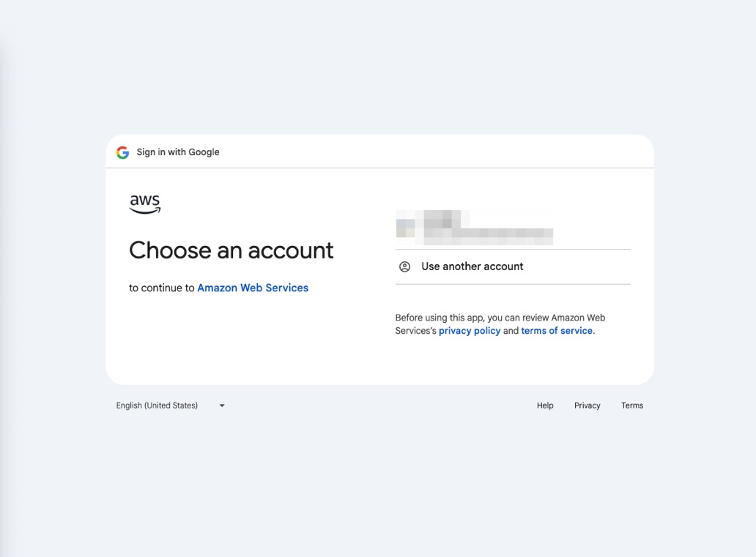This screenshot has width=756, height=557.
Task: Click the "to continue to" text
Action: (x=162, y=288)
